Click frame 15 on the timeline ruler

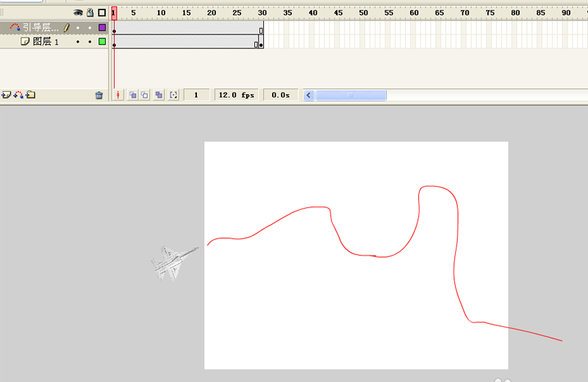[x=187, y=12]
